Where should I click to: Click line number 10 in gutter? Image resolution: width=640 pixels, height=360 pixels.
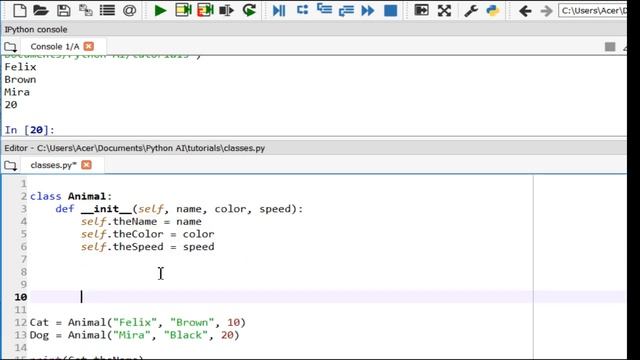pos(21,297)
